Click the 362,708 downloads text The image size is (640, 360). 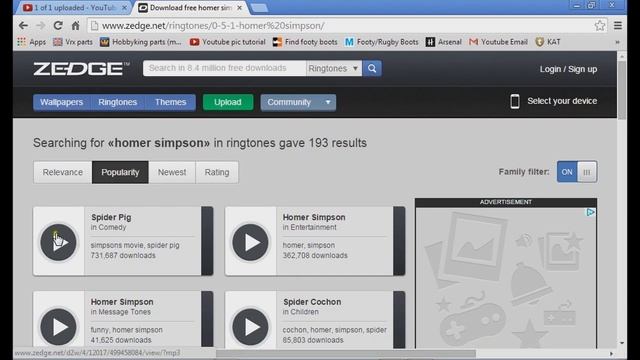[x=315, y=256]
